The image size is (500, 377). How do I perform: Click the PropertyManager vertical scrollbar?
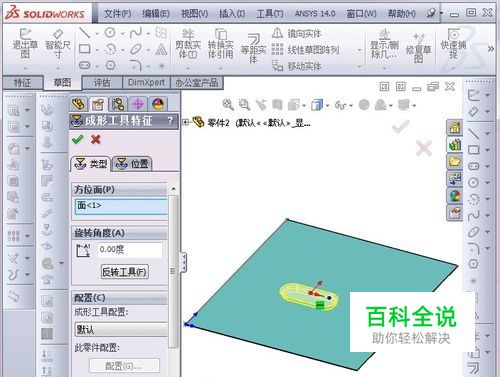pyautogui.click(x=173, y=271)
